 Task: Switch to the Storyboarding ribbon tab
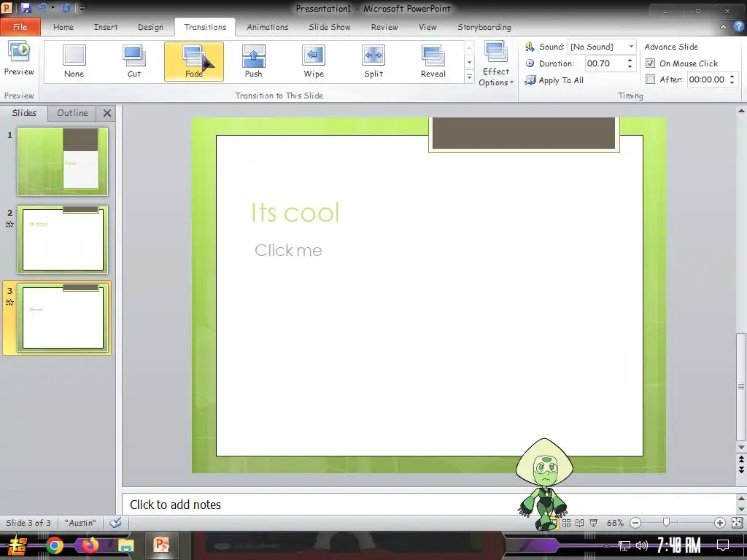click(484, 27)
